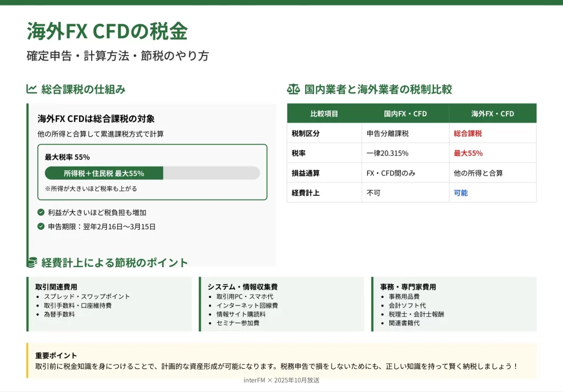563x392 pixels.
Task: Click the balance scale icon beside 国内業者と海外業者の税制比較
Action: [x=294, y=89]
